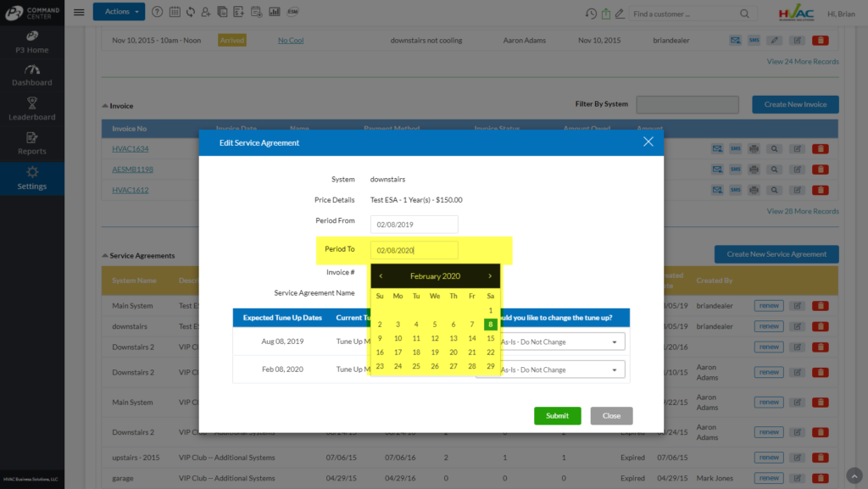Open the help icon in the top toolbar

coord(158,11)
